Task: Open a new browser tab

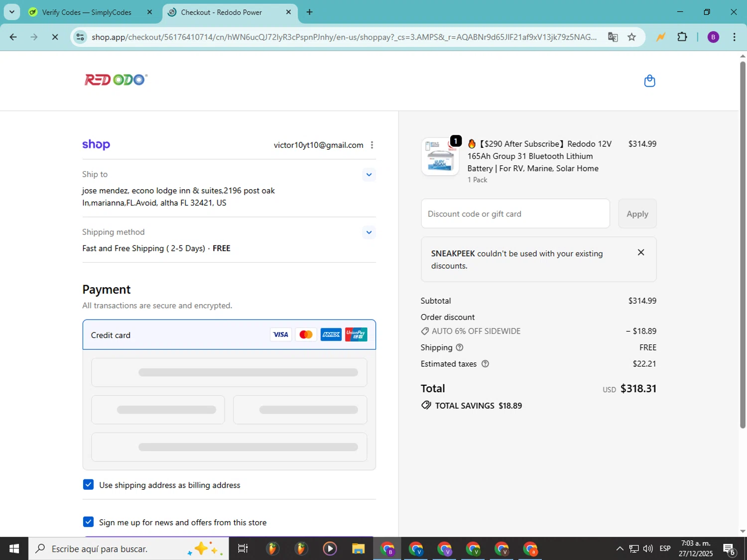Action: (x=309, y=12)
